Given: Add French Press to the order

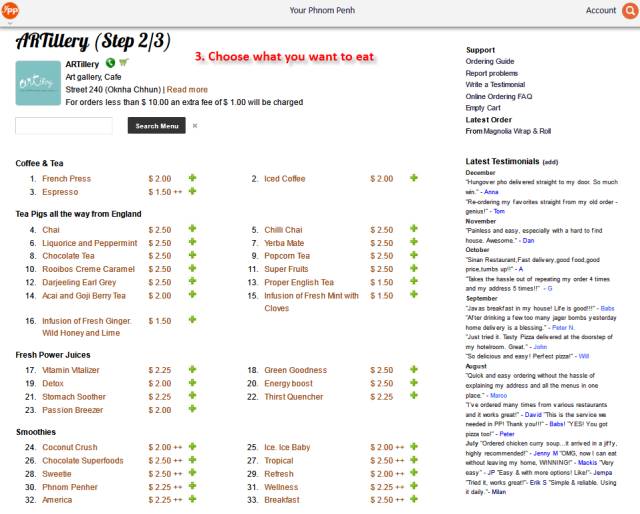Looking at the screenshot, I should pyautogui.click(x=192, y=178).
